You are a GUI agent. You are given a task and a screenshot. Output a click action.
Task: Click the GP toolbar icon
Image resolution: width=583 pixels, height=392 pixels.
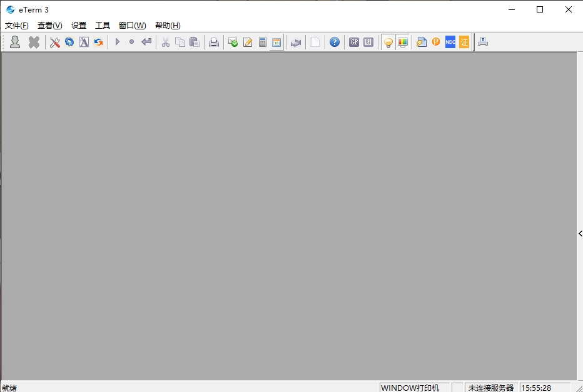(x=354, y=42)
